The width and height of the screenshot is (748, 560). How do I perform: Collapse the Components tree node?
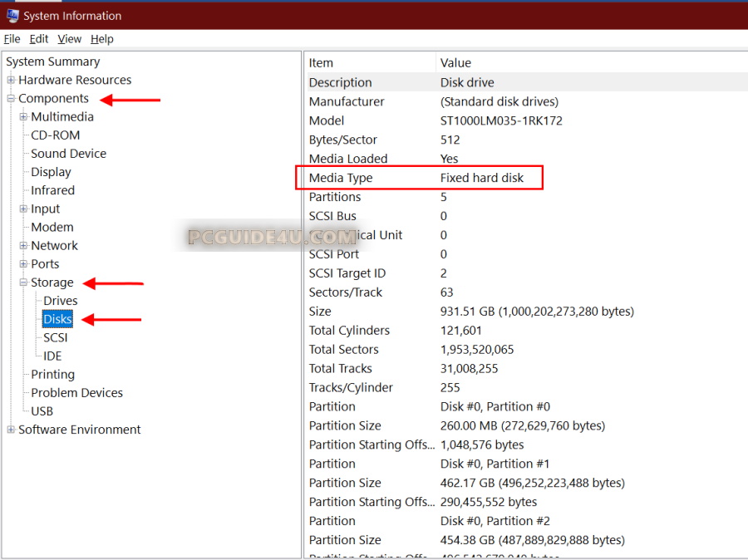tap(11, 99)
